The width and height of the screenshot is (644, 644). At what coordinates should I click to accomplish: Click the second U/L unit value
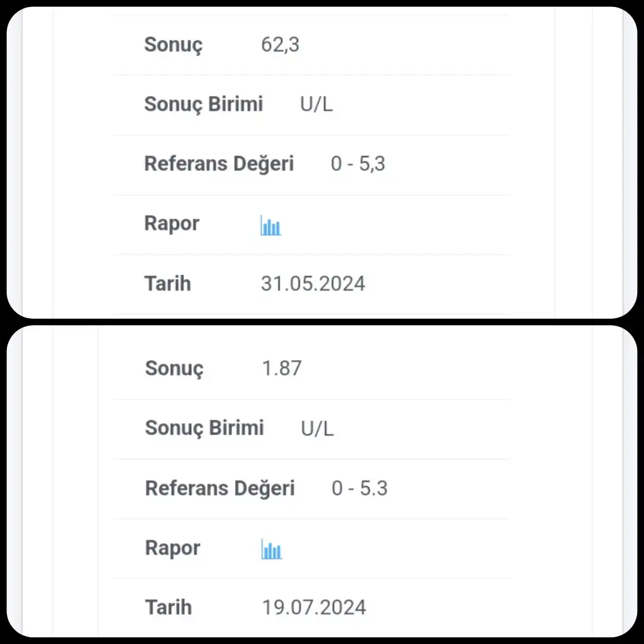point(317,428)
